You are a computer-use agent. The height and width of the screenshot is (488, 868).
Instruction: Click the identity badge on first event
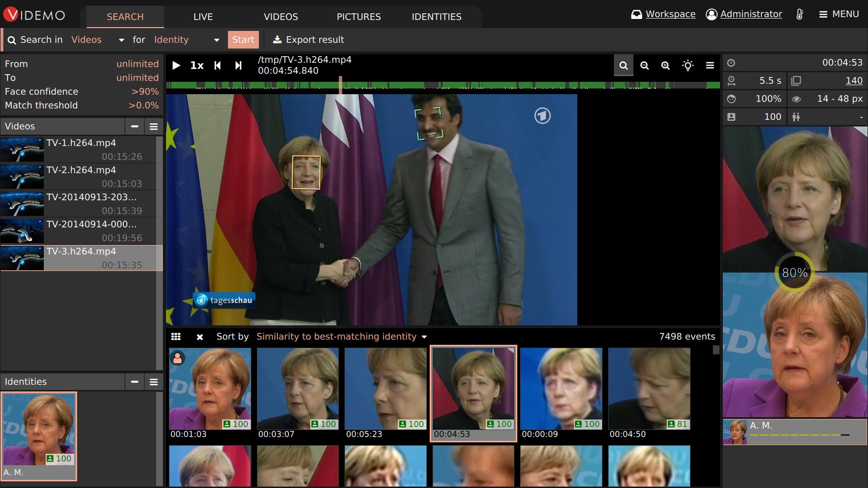(178, 358)
